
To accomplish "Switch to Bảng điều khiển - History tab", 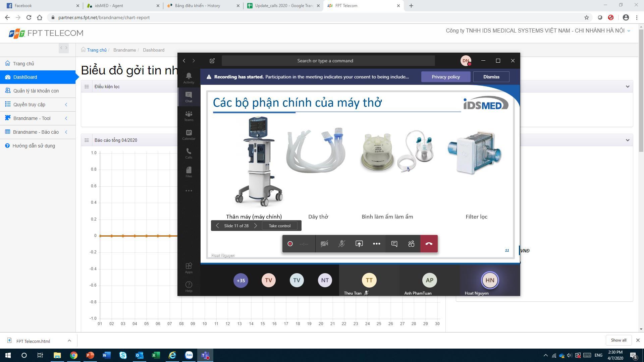I will (x=203, y=6).
